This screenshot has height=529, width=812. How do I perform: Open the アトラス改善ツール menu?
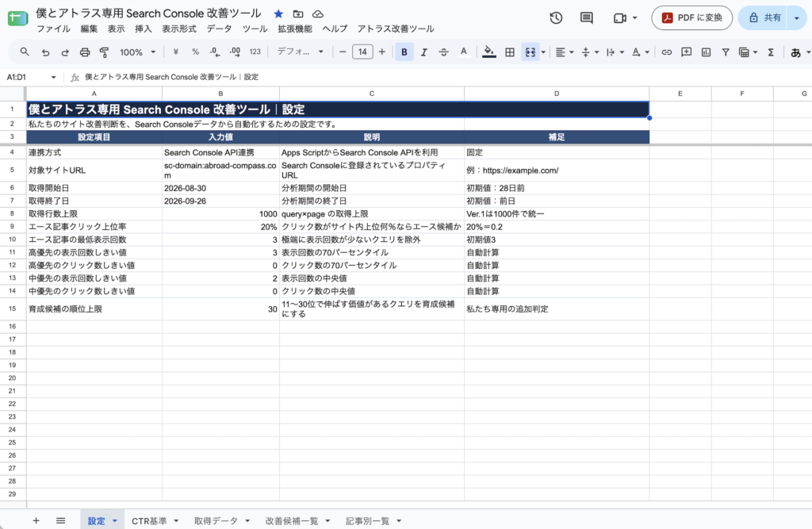tap(396, 29)
